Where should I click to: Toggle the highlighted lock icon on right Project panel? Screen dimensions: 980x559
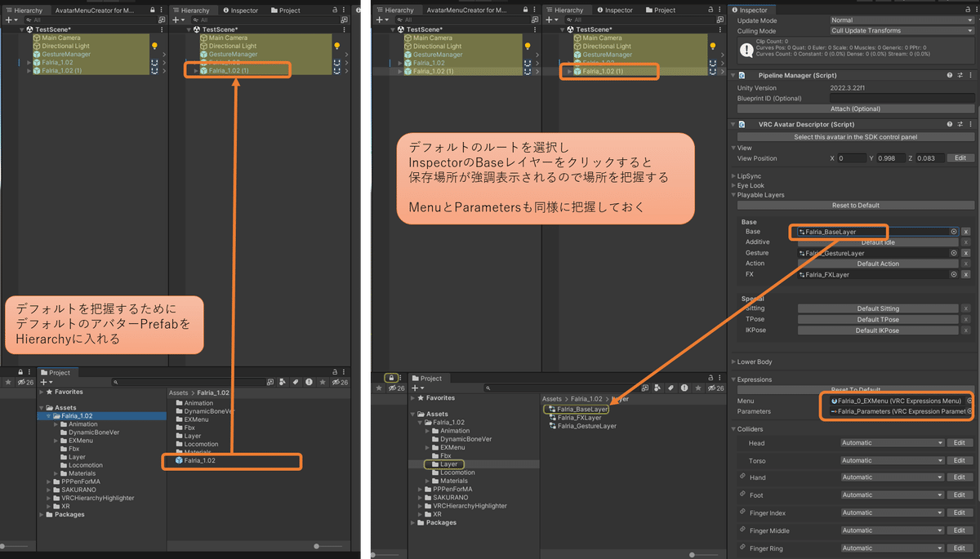pos(391,378)
